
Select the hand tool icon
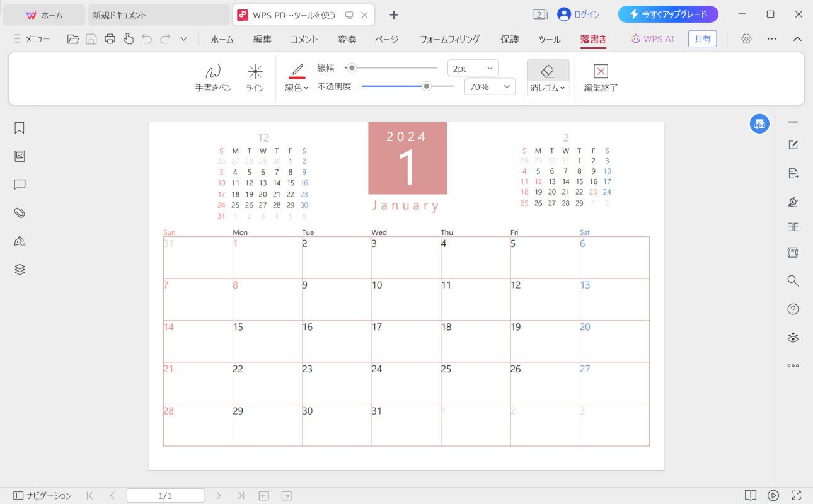pyautogui.click(x=129, y=39)
